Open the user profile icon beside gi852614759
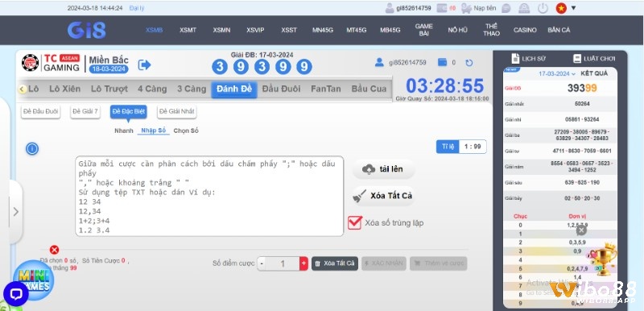Viewport: 644px width, 311px height. pyautogui.click(x=390, y=8)
